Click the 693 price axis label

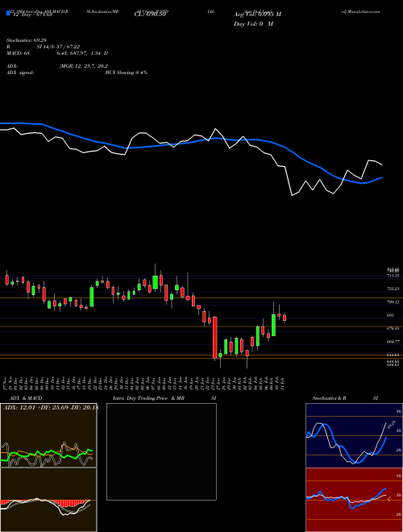pyautogui.click(x=390, y=315)
